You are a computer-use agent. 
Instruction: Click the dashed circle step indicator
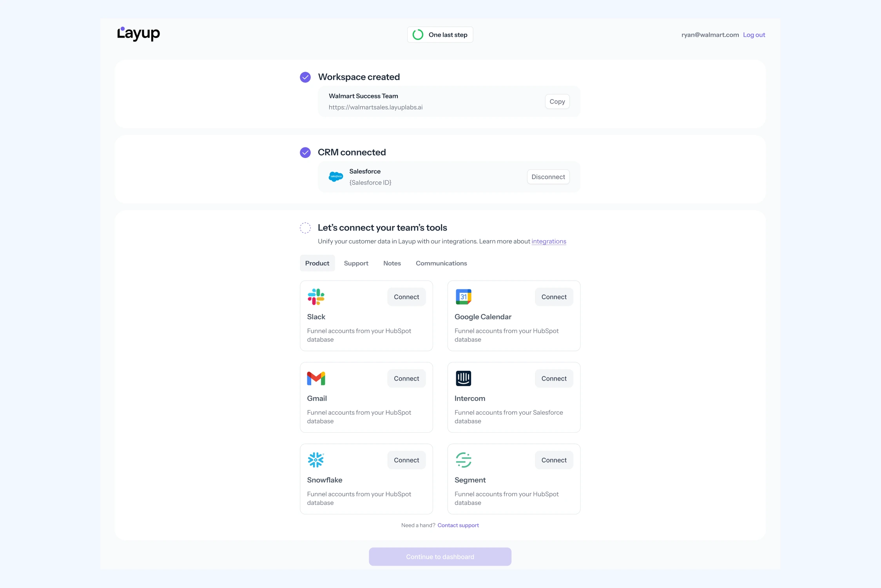305,228
